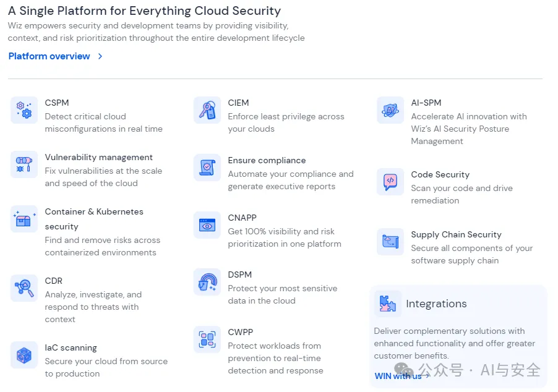Click the CNAPP eye window icon
Image resolution: width=558 pixels, height=392 pixels.
(x=207, y=225)
